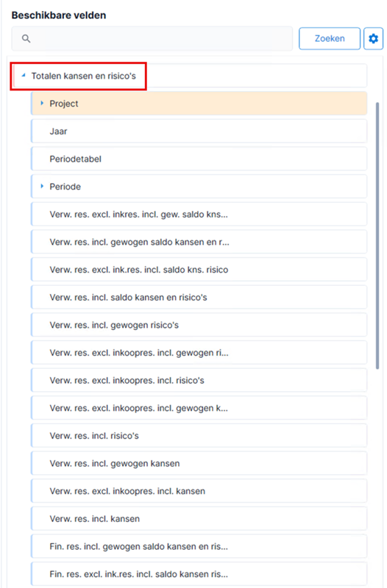Select Verw. res. incl. kansen field
The width and height of the screenshot is (387, 588).
coord(199,519)
